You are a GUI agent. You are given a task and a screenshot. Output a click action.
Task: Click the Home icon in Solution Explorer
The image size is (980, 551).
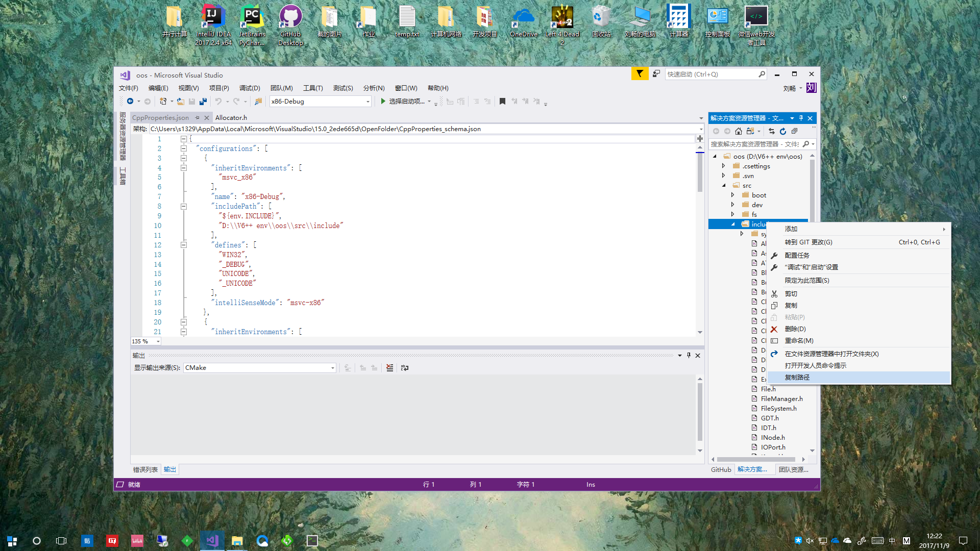[739, 131]
